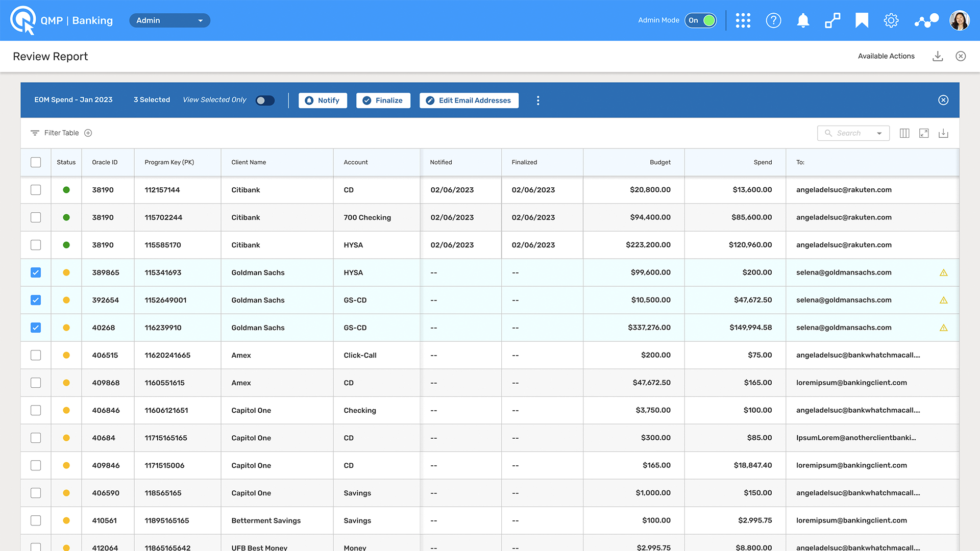Screen dimensions: 980x551
Task: Click yellow status dot for Oracle ID 406515
Action: click(x=66, y=355)
